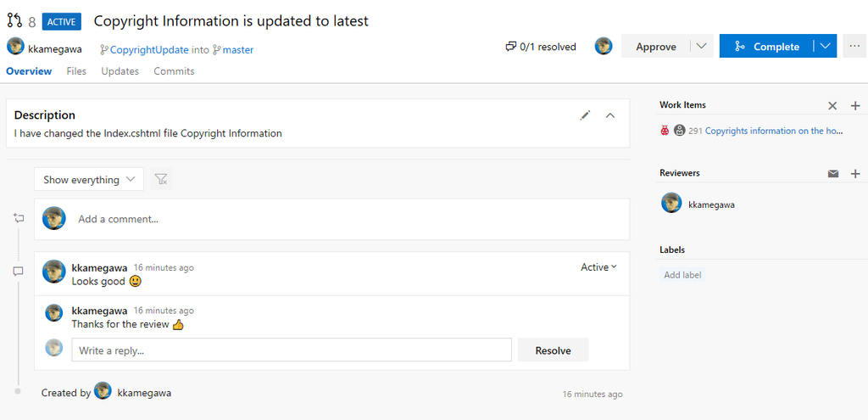
Task: Click kkamegawa name on Looks good comment
Action: 100,267
